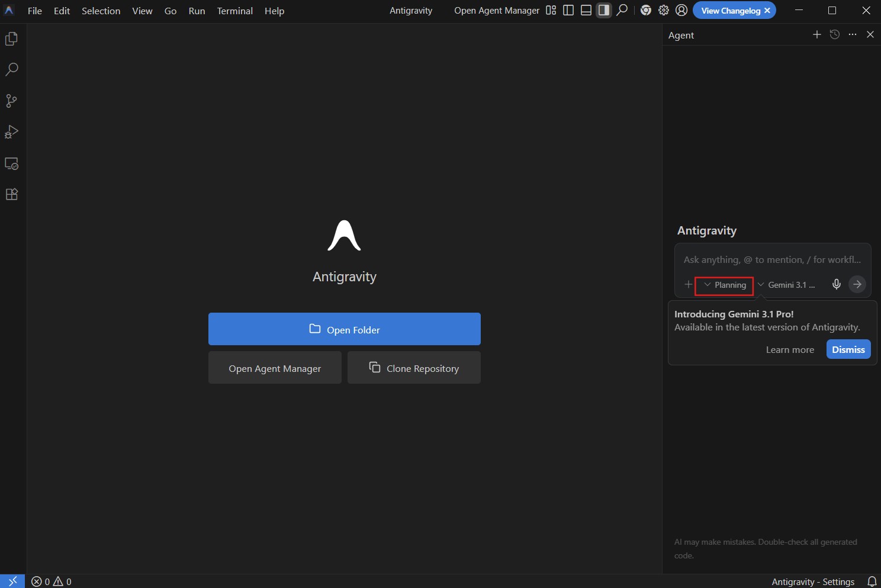This screenshot has height=588, width=881.
Task: Start a new agent conversation with the plus icon
Action: pyautogui.click(x=817, y=34)
